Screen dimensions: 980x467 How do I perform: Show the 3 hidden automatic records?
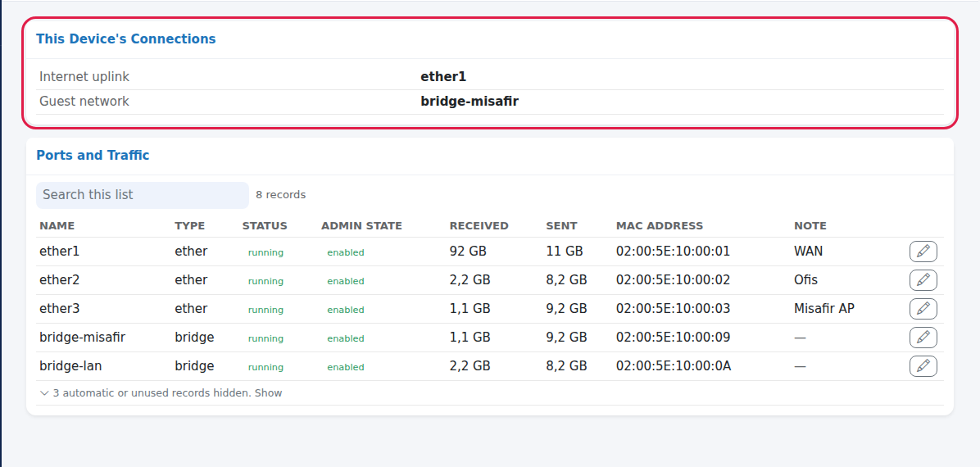161,393
